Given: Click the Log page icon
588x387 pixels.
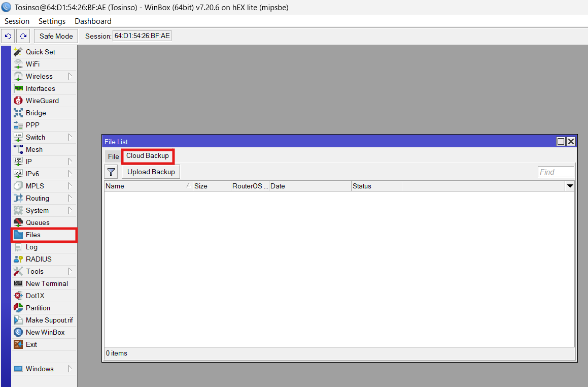Looking at the screenshot, I should click(x=18, y=247).
